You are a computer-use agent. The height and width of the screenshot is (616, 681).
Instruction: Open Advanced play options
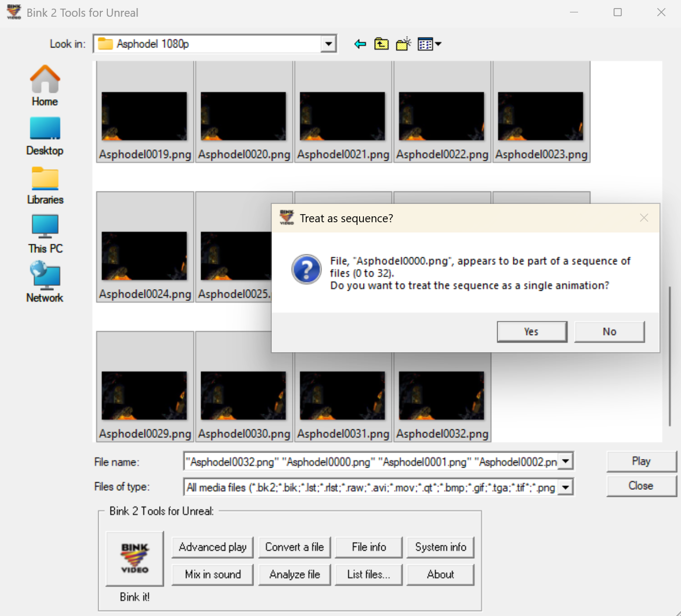[212, 547]
